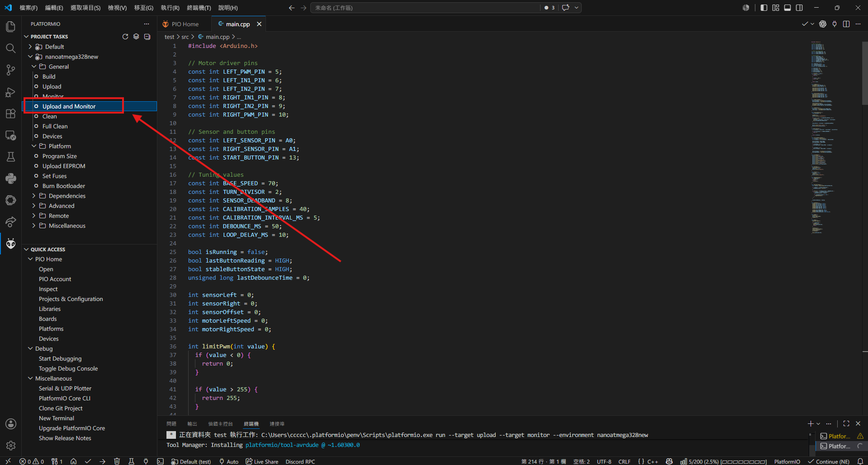Image resolution: width=868 pixels, height=465 pixels.
Task: Refresh the Project Tasks list
Action: click(125, 37)
